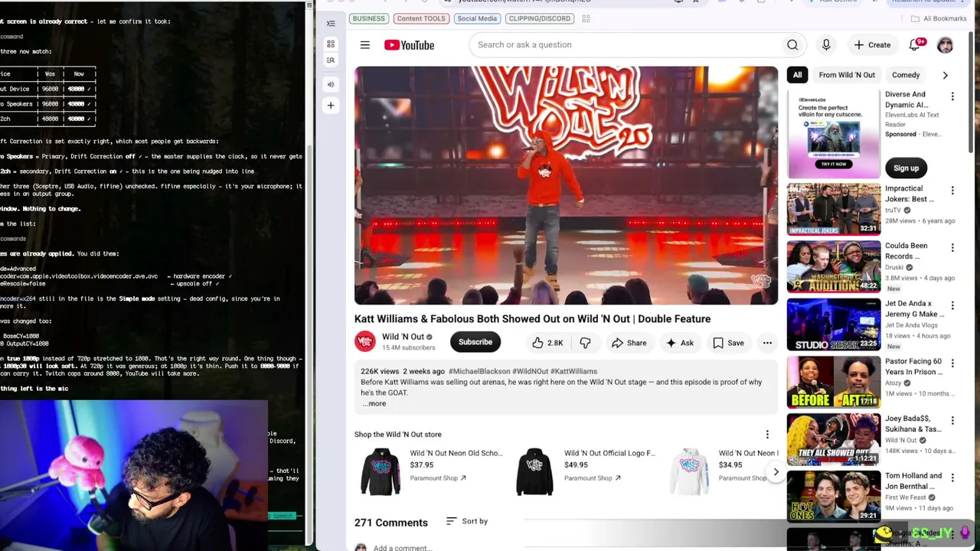Click the YouTube search input field

(x=624, y=45)
